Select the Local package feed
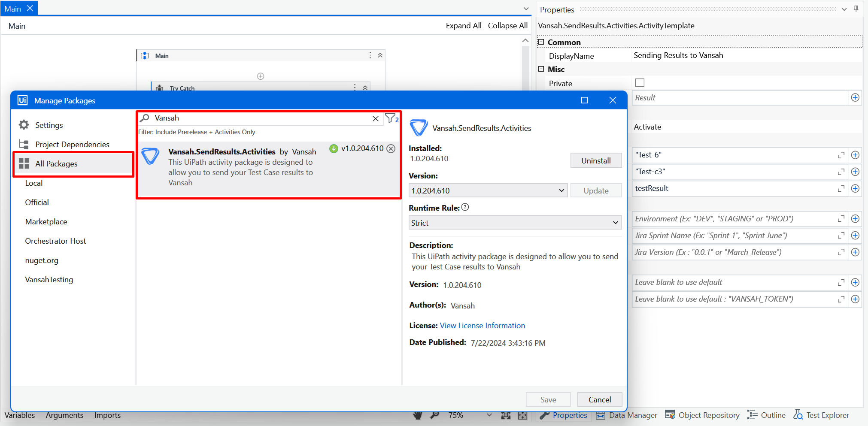This screenshot has width=868, height=426. 34,183
